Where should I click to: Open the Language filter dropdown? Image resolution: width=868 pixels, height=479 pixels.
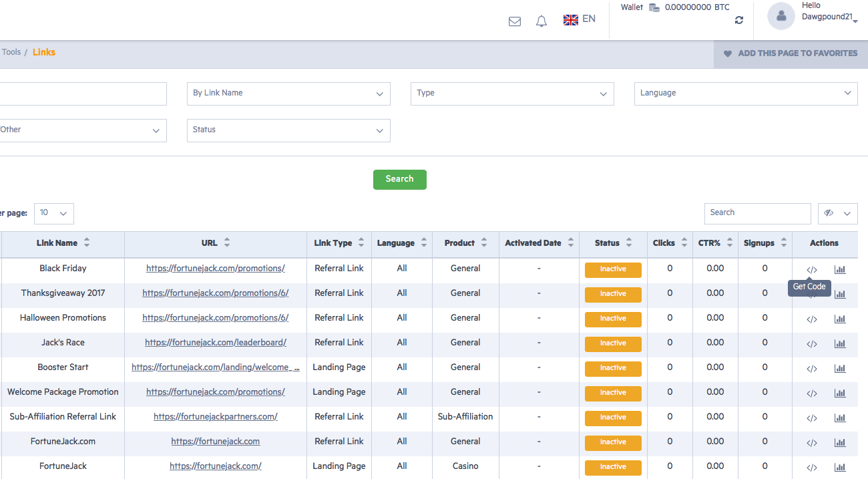tap(746, 94)
